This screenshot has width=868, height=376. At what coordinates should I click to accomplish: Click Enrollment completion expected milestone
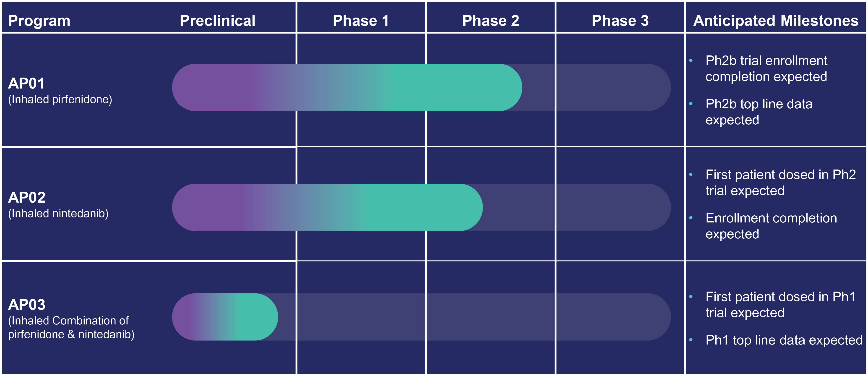[x=771, y=226]
